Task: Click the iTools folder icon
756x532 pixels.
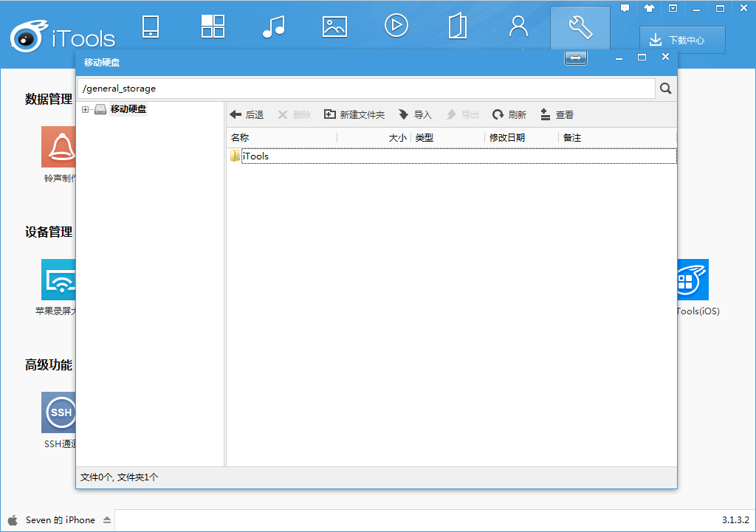Action: [x=235, y=156]
